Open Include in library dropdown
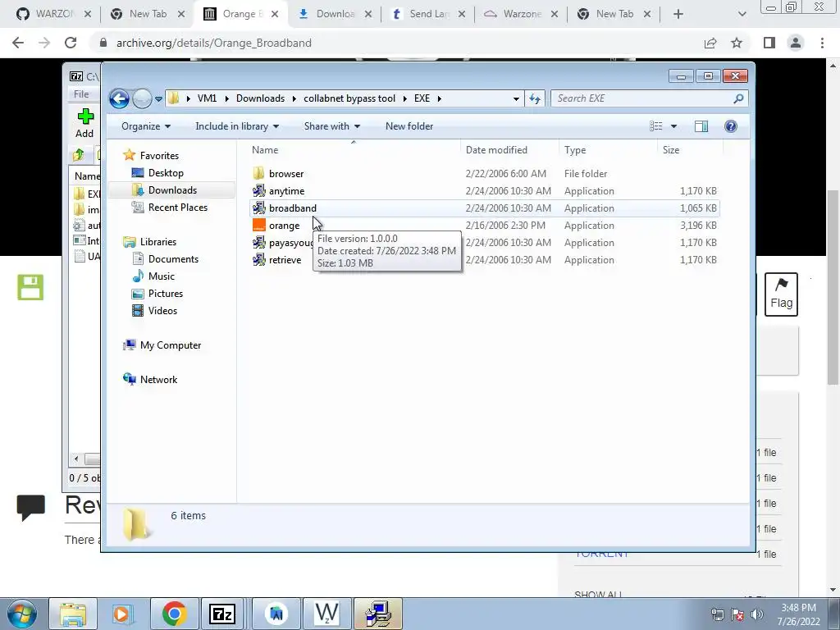 click(x=237, y=126)
